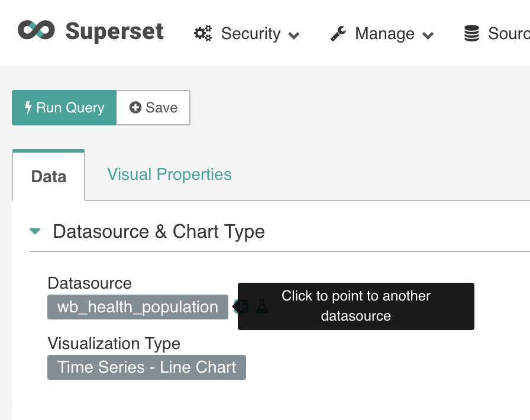The width and height of the screenshot is (530, 420).
Task: Click the Security gears icon
Action: pyautogui.click(x=203, y=34)
